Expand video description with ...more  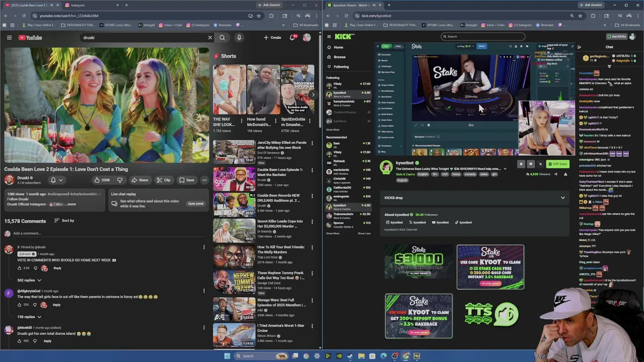click(70, 204)
